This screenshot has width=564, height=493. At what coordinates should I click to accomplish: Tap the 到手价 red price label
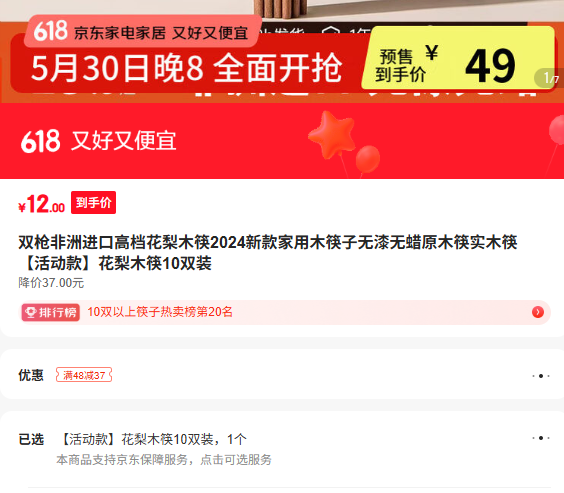tap(94, 202)
